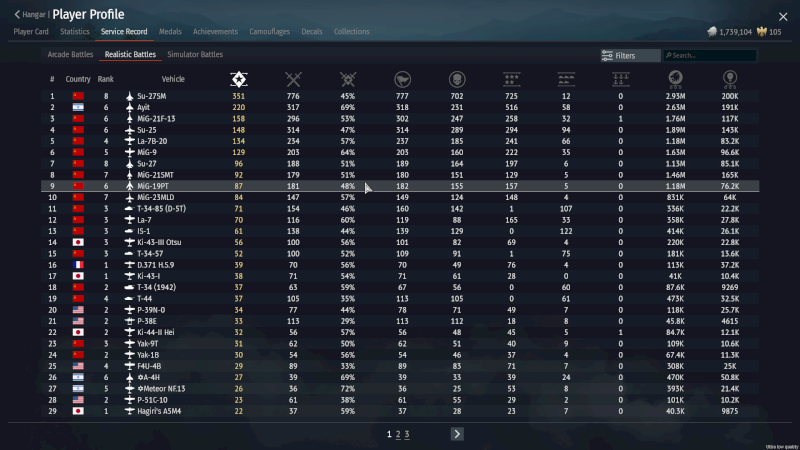Click the 1,739,104 Silver Lions balance

736,32
